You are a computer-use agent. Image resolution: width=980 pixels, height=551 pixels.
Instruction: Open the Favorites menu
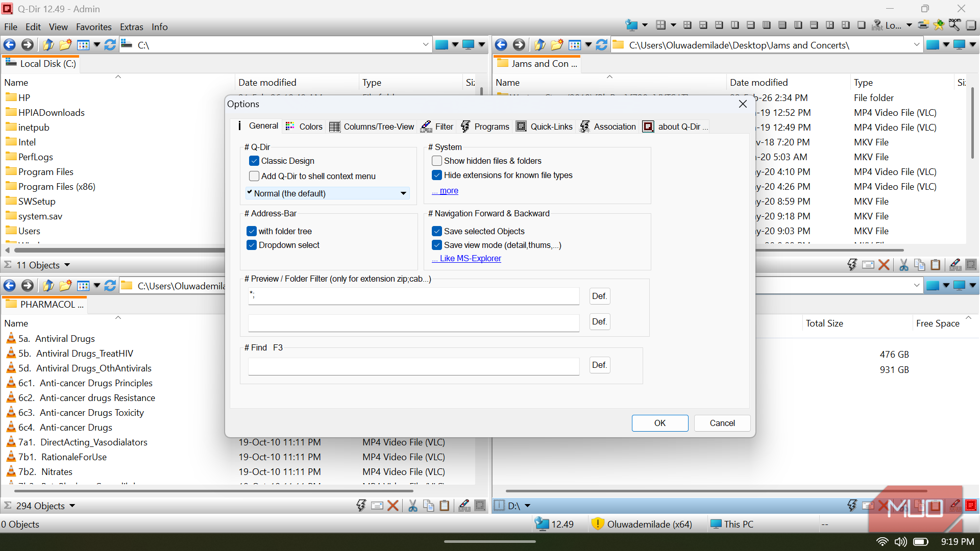pyautogui.click(x=94, y=27)
